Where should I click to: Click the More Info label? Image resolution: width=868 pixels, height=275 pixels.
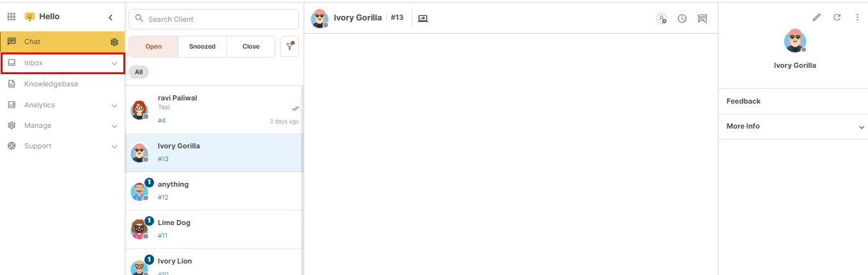743,126
